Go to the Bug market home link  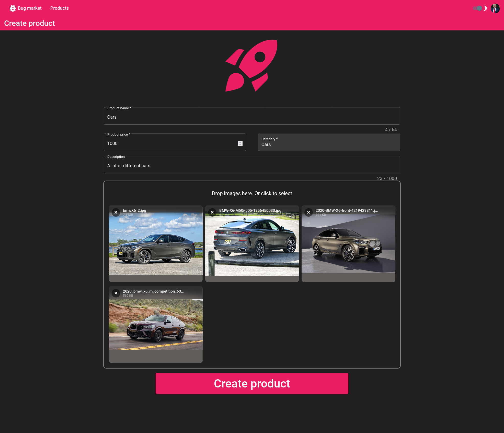(x=29, y=8)
